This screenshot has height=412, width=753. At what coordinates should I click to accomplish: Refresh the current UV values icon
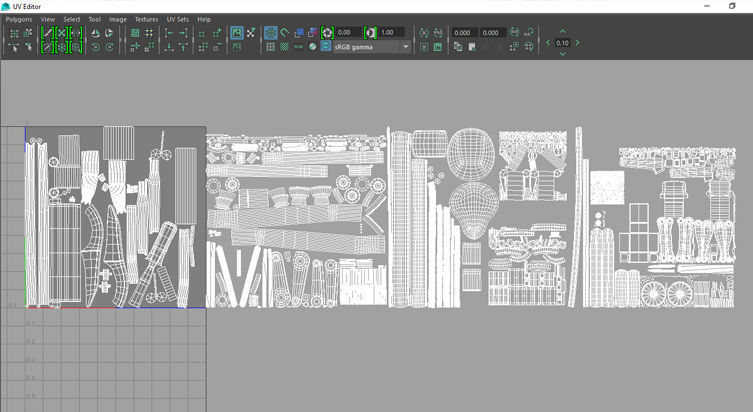point(514,32)
